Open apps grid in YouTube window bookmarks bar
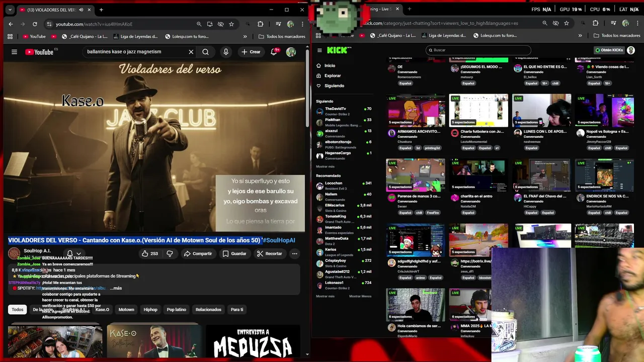This screenshot has width=644, height=362. tap(10, 36)
